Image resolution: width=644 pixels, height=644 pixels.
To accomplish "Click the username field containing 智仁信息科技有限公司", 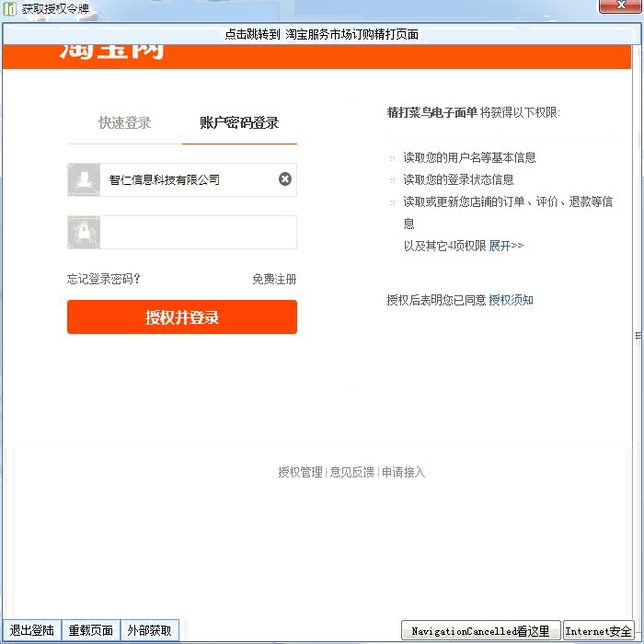I will pyautogui.click(x=199, y=180).
